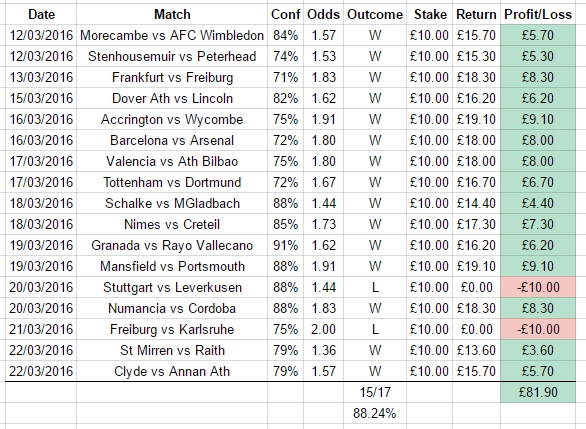Click the 88.24% win rate cell
Image resolution: width=586 pixels, height=429 pixels.
click(374, 413)
